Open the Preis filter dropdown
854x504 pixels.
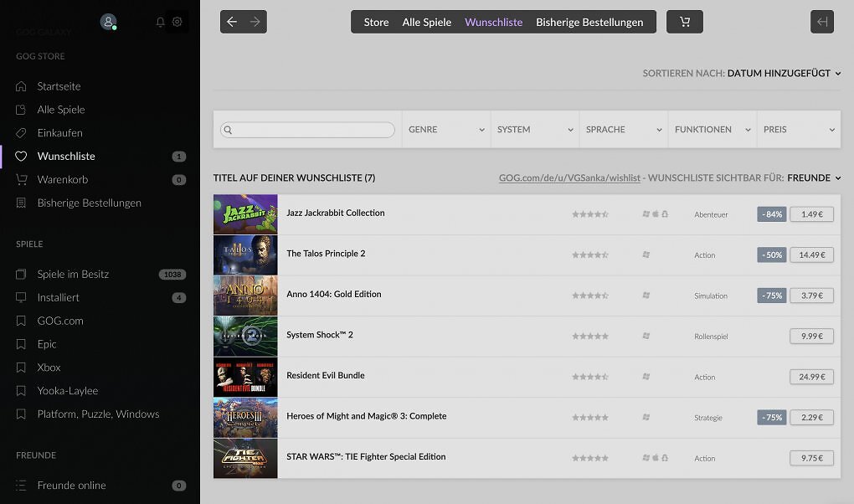click(799, 130)
